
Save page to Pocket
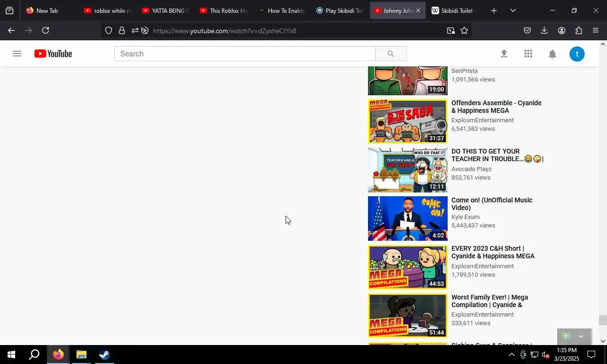[x=527, y=30]
